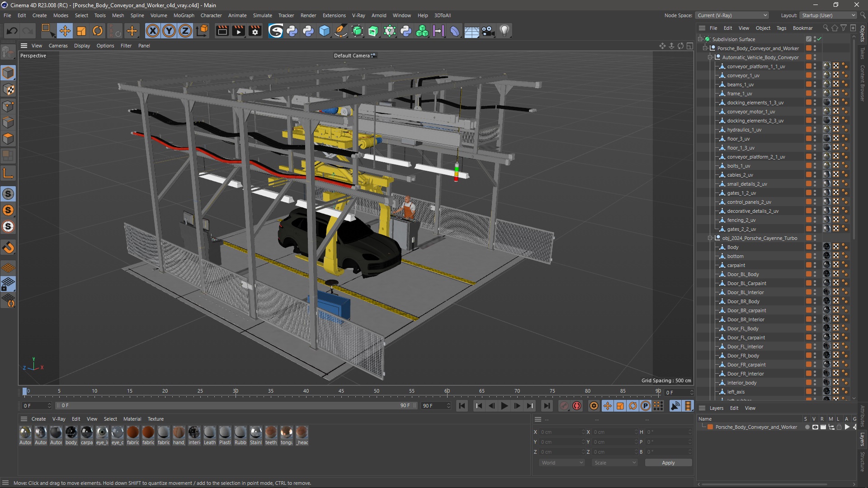
Task: Click the end frame 90 F field
Action: coord(436,406)
